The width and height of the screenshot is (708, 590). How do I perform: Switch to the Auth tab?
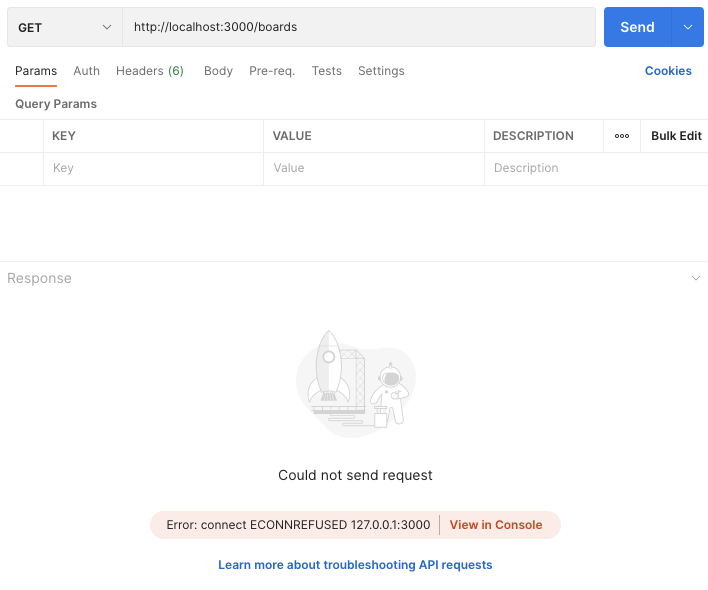(x=87, y=71)
